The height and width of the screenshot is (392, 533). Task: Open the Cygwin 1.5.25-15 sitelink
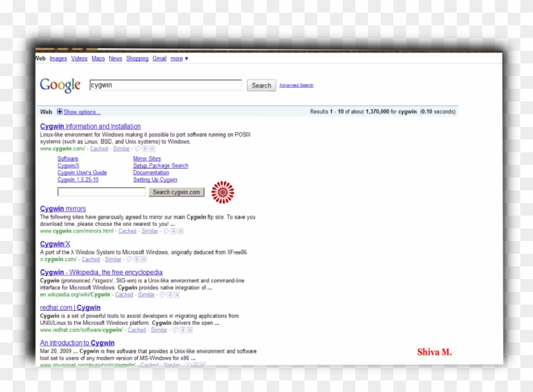click(x=78, y=180)
